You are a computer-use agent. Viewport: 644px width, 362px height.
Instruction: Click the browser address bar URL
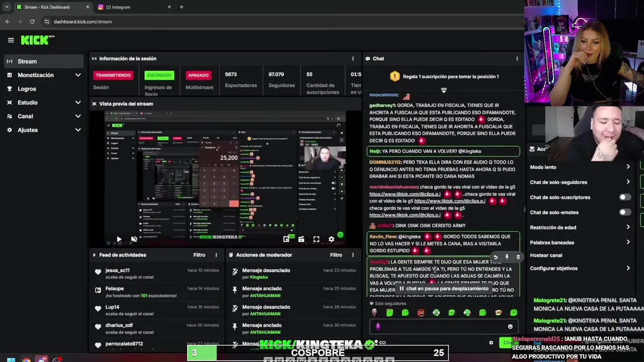(x=83, y=22)
